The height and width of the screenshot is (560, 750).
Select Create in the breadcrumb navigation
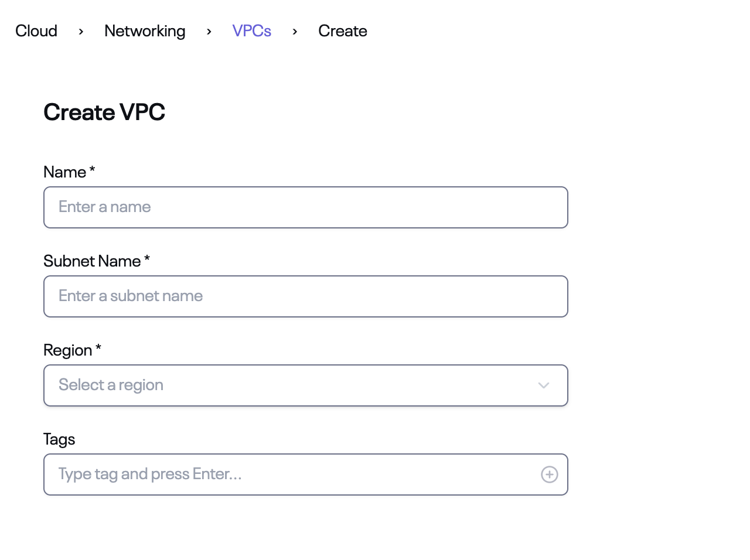[342, 31]
